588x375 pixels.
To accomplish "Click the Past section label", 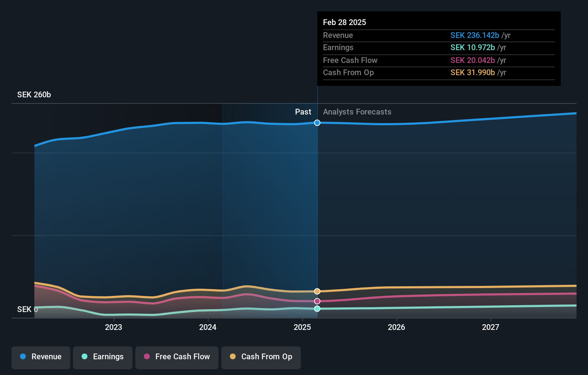I will click(303, 112).
